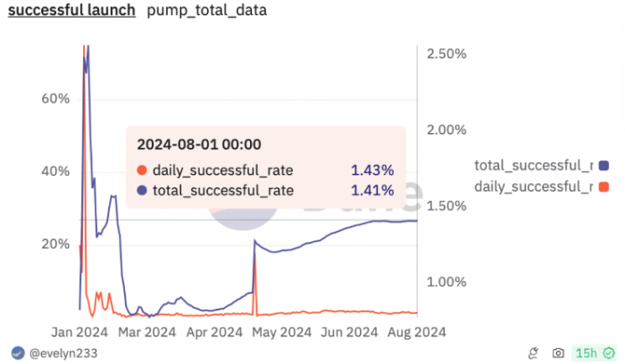The image size is (625, 364).
Task: Click the orange daily_successful_rate legend swatch
Action: click(604, 186)
